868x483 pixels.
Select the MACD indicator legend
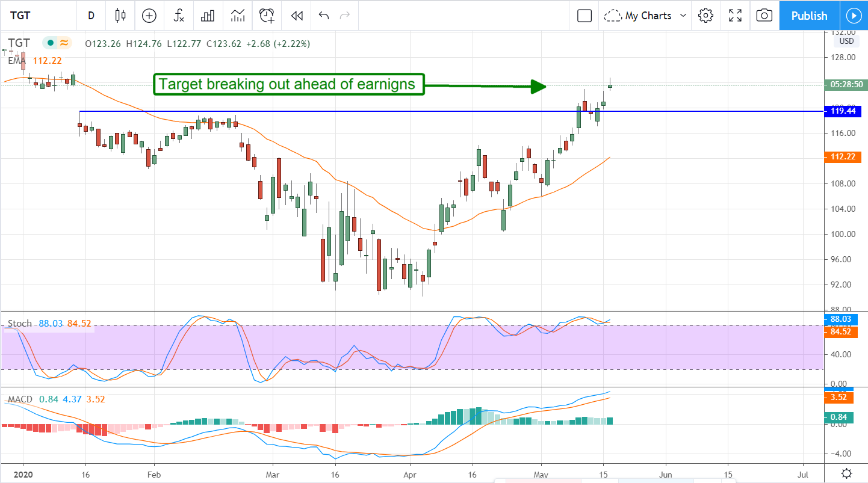20,399
